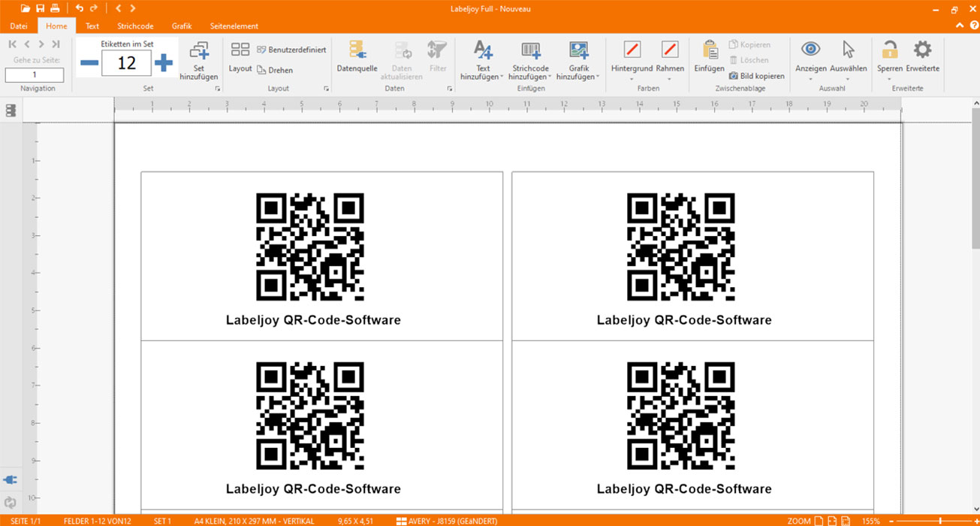
Task: Switch to the Text ribbon tab
Action: point(92,26)
